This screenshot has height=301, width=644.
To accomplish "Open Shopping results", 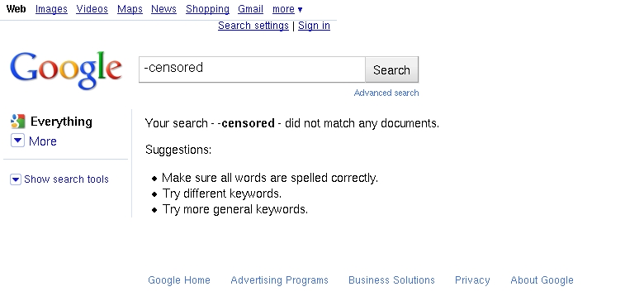I will [207, 9].
